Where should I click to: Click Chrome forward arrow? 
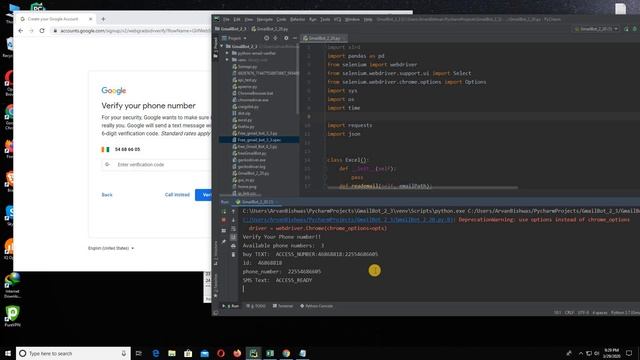click(31, 31)
